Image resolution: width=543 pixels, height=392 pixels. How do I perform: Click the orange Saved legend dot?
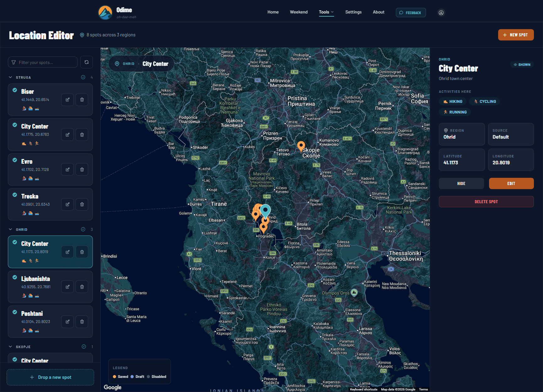point(114,377)
